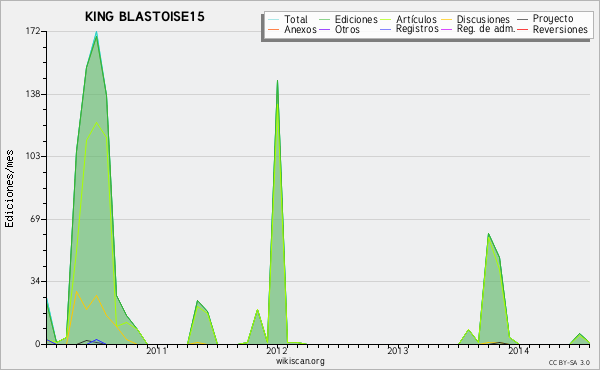
Task: Click the 0 y-axis value
Action: 38,344
